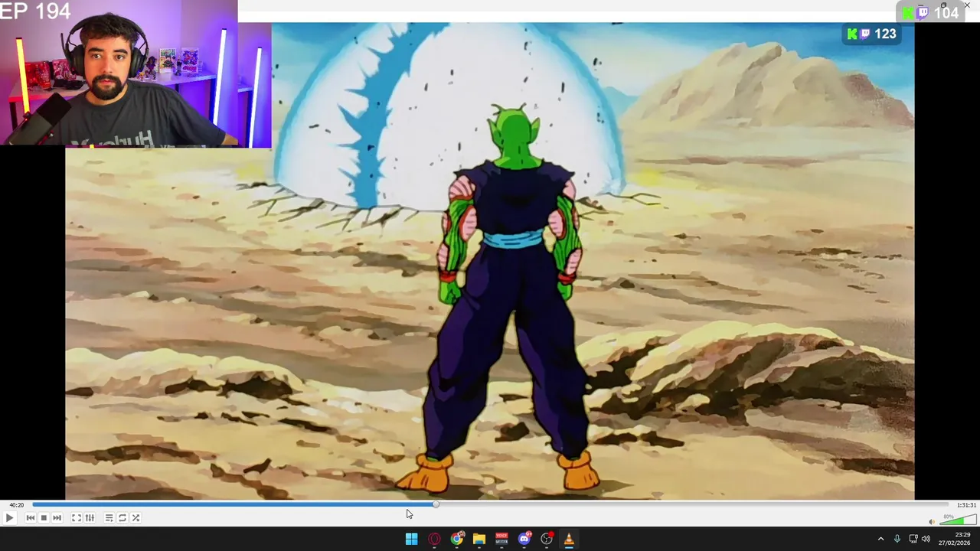
Task: Toggle random shuffle playback
Action: [x=136, y=518]
